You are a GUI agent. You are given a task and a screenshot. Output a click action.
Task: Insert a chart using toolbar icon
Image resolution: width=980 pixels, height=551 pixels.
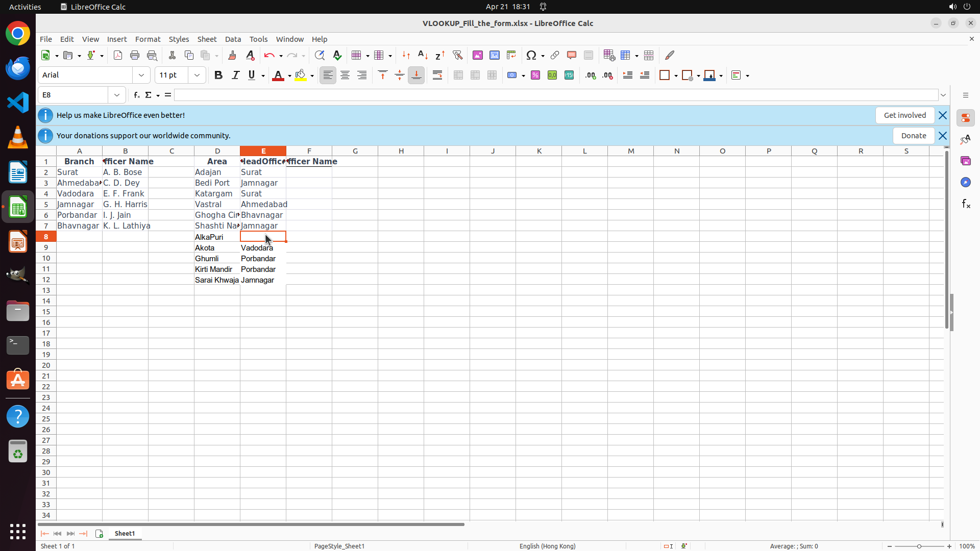tap(495, 55)
